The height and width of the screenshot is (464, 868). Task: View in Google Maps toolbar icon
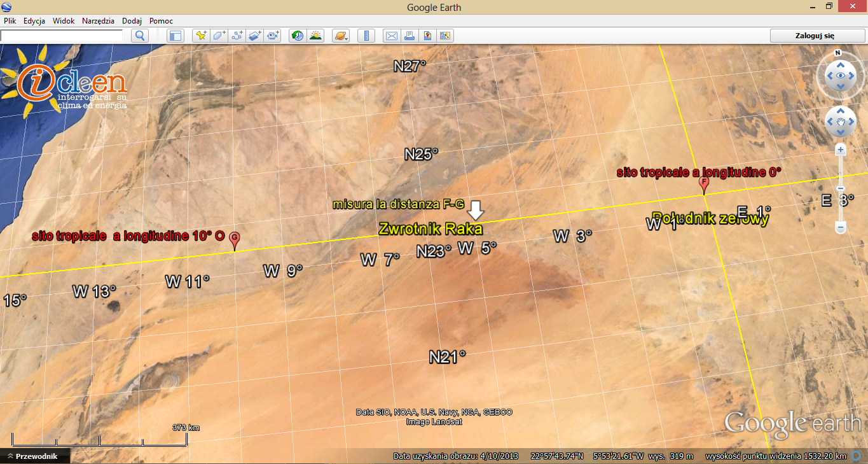tap(444, 36)
